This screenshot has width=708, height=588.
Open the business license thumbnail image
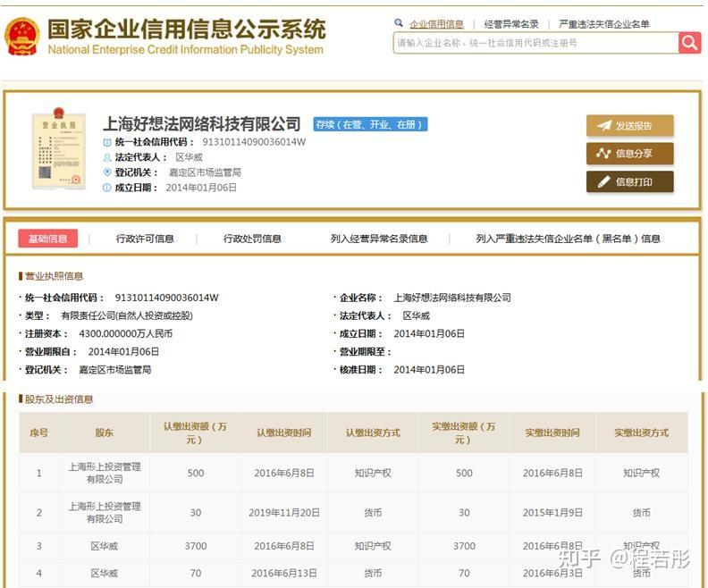tap(59, 148)
